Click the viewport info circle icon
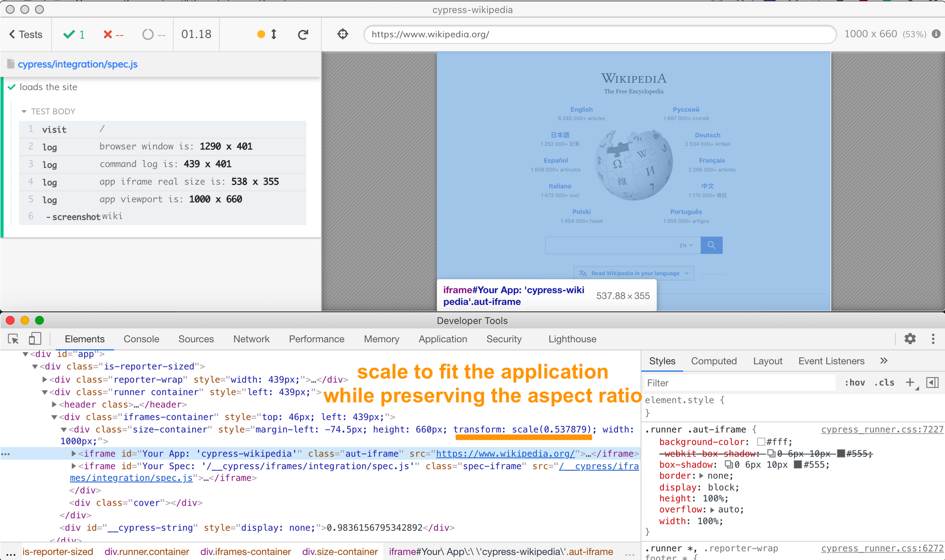 pos(936,34)
